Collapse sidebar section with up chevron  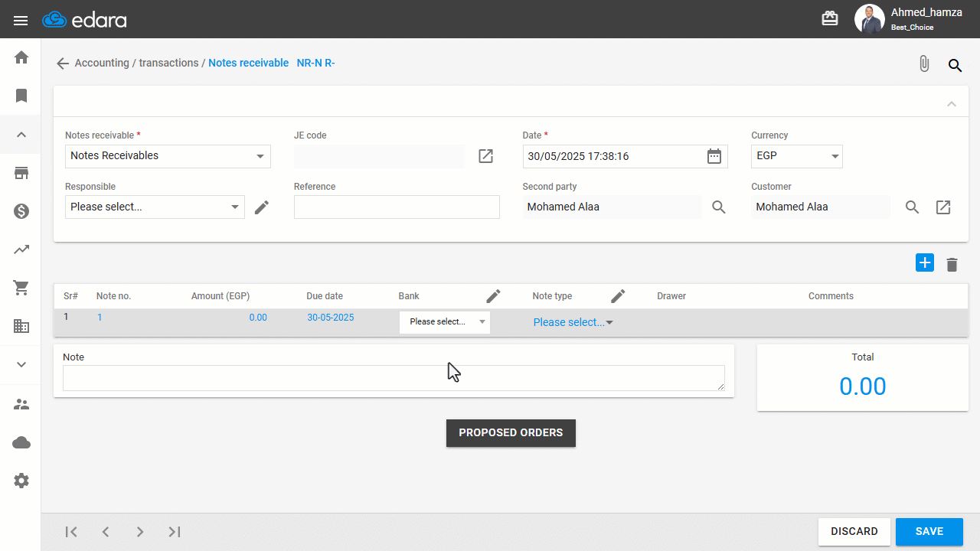21,135
